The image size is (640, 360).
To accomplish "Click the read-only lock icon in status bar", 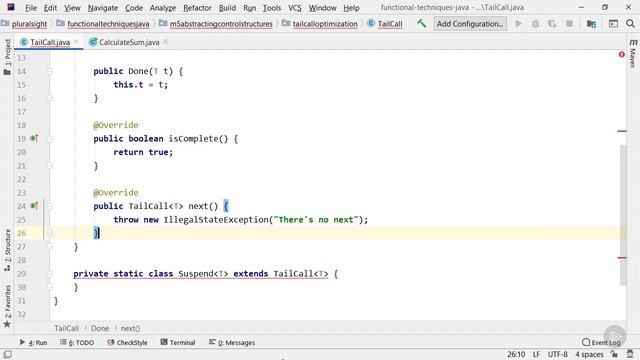I will point(614,354).
